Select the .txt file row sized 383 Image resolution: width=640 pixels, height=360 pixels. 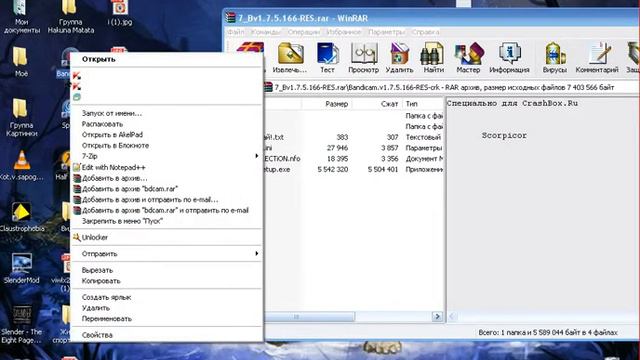(354, 137)
